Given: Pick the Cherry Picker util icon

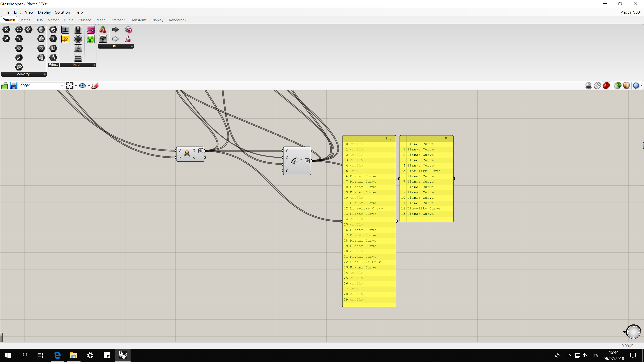Looking at the screenshot, I should 103,30.
